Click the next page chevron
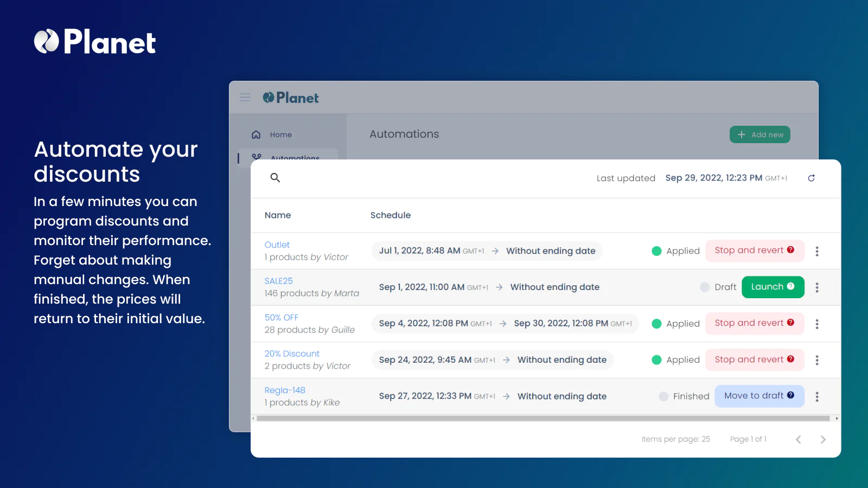This screenshot has width=868, height=488. pyautogui.click(x=823, y=439)
